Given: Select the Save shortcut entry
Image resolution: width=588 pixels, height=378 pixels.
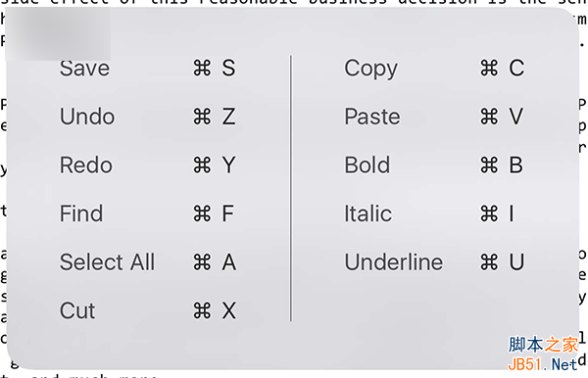Looking at the screenshot, I should point(84,69).
